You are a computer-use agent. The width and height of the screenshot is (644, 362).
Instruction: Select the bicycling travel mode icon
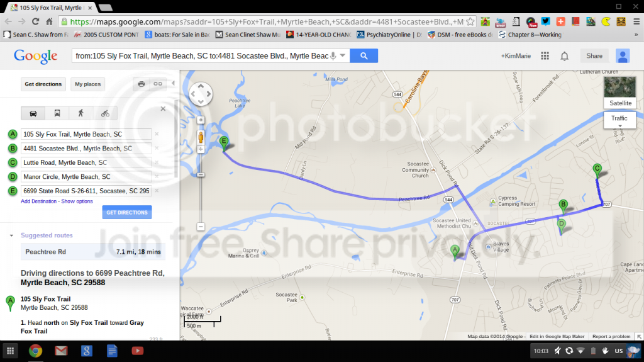[x=105, y=113]
